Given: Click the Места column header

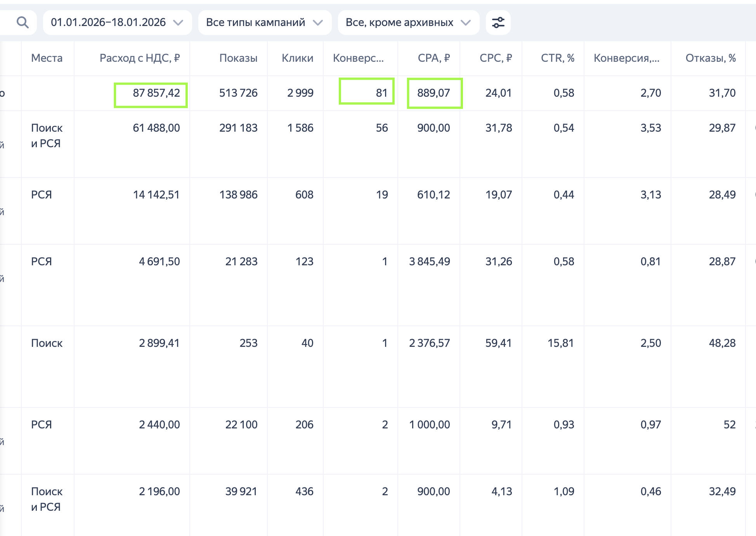Looking at the screenshot, I should click(x=47, y=58).
